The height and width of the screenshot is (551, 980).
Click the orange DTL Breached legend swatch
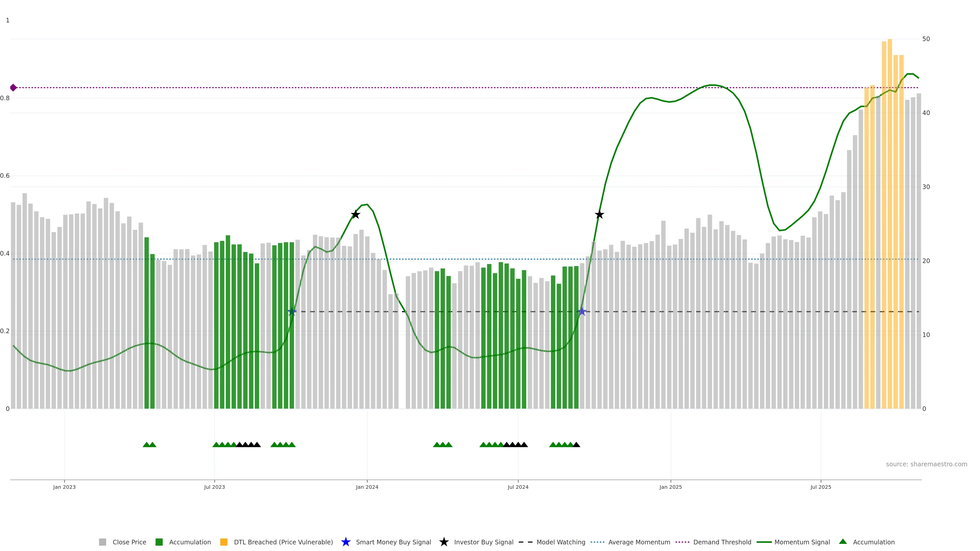(224, 542)
